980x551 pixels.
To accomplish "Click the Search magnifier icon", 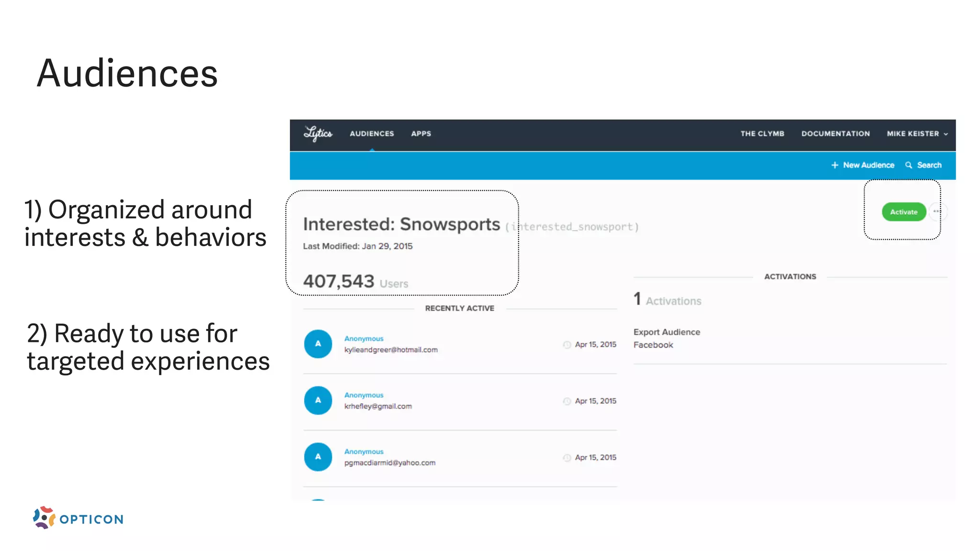I will coord(908,165).
